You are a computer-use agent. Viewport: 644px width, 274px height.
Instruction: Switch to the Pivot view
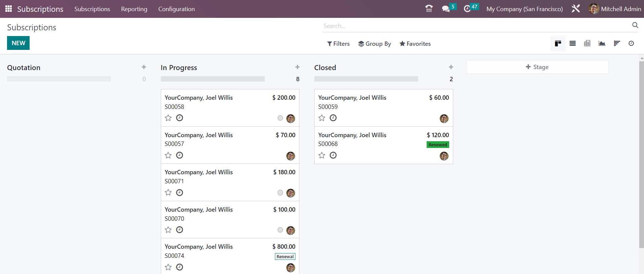[587, 43]
